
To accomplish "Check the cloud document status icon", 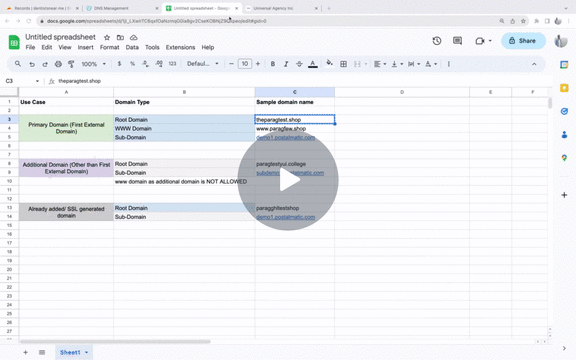I will click(134, 37).
